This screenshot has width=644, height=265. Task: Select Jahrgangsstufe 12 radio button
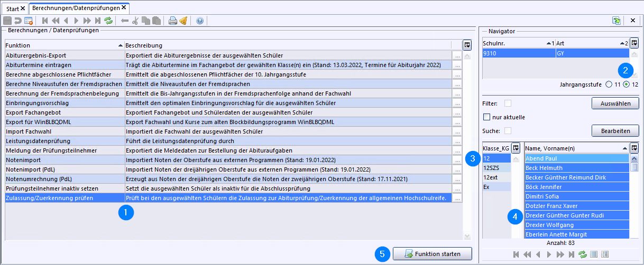[x=627, y=84]
